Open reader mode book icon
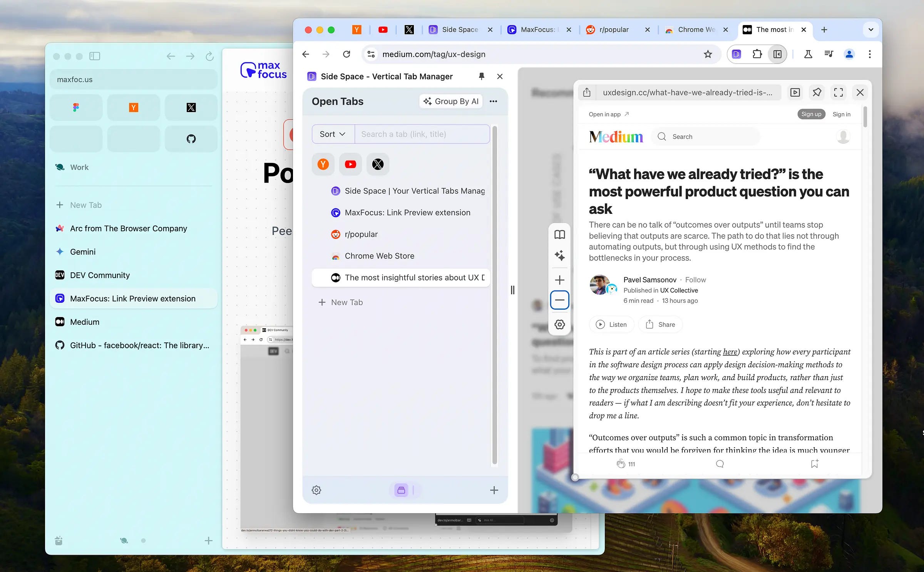 (559, 235)
